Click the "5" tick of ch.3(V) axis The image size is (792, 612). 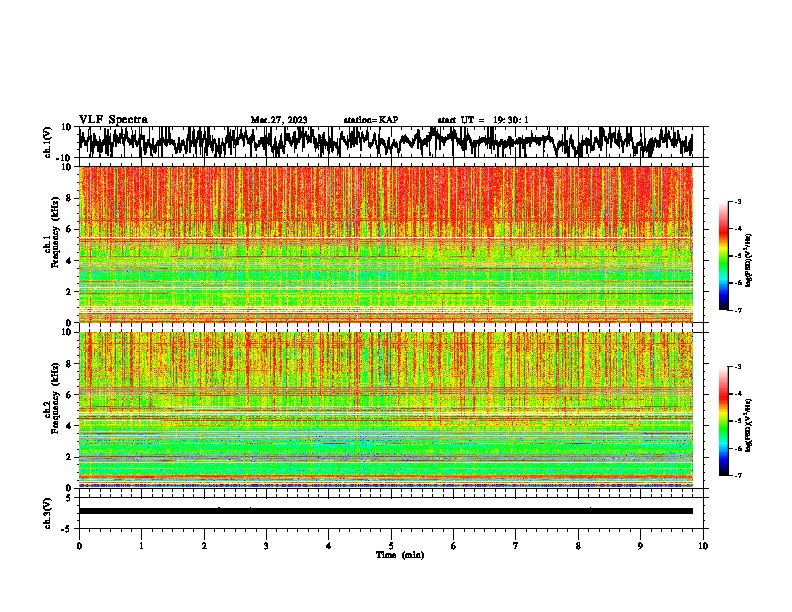coord(70,498)
